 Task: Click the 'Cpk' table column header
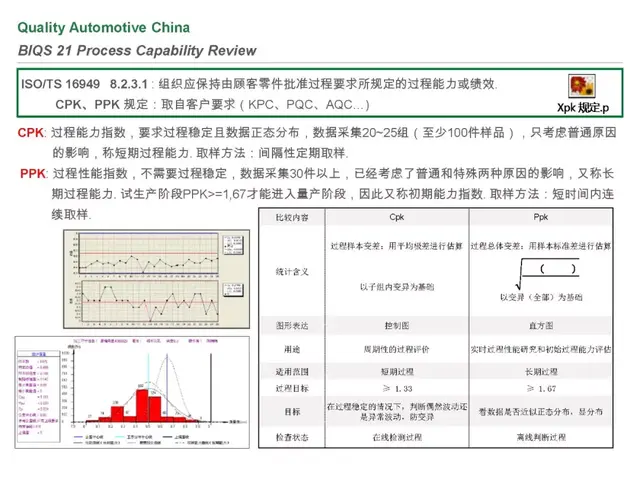click(396, 217)
